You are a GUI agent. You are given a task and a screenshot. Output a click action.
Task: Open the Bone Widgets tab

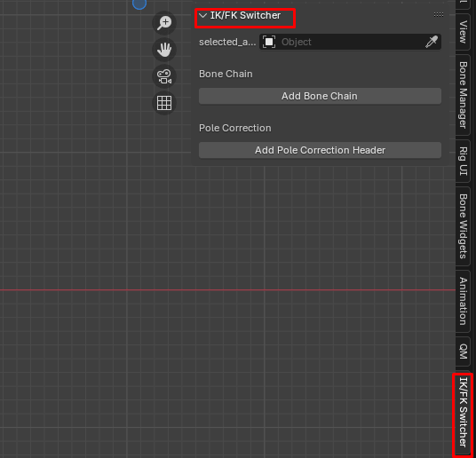[463, 226]
